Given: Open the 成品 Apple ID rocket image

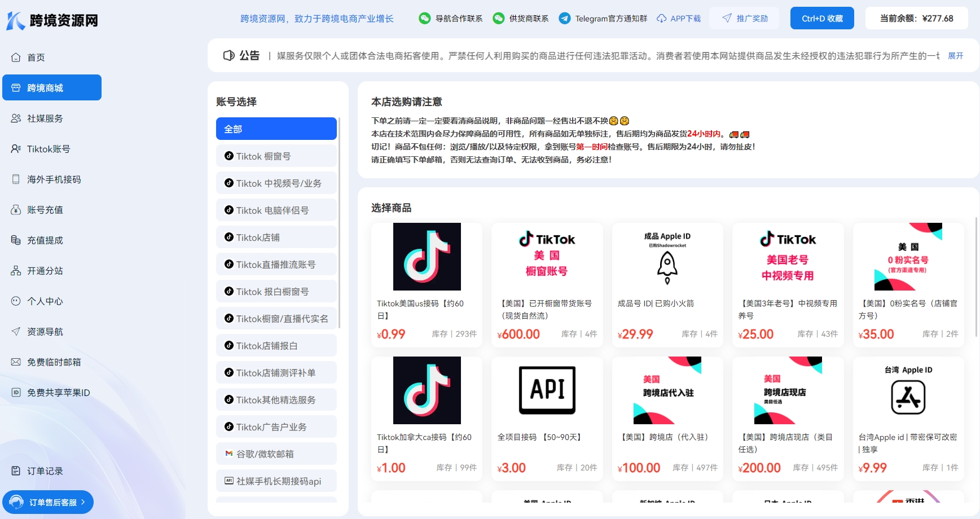Looking at the screenshot, I should (x=667, y=257).
